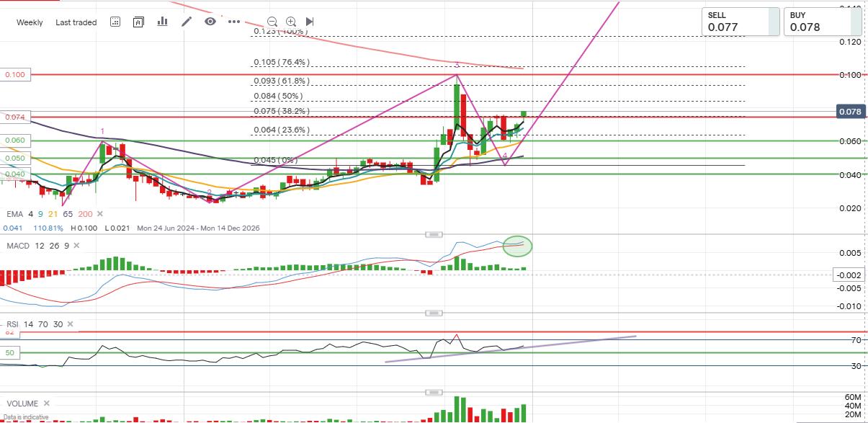Jump to latest candle with skip-forward icon
The width and height of the screenshot is (868, 423).
click(x=310, y=22)
